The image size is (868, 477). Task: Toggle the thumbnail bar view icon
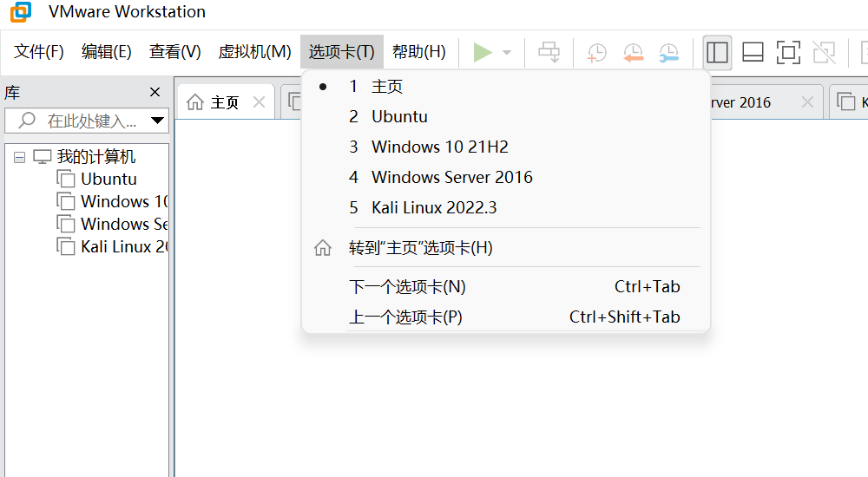click(x=753, y=52)
